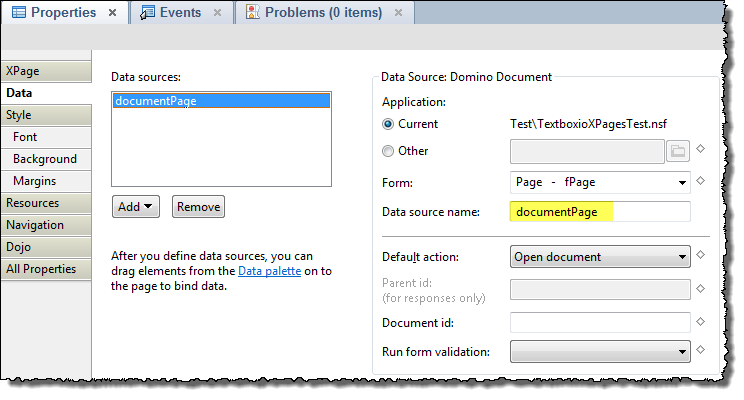
Task: Click the diamond icon next to Default action
Action: pyautogui.click(x=701, y=256)
